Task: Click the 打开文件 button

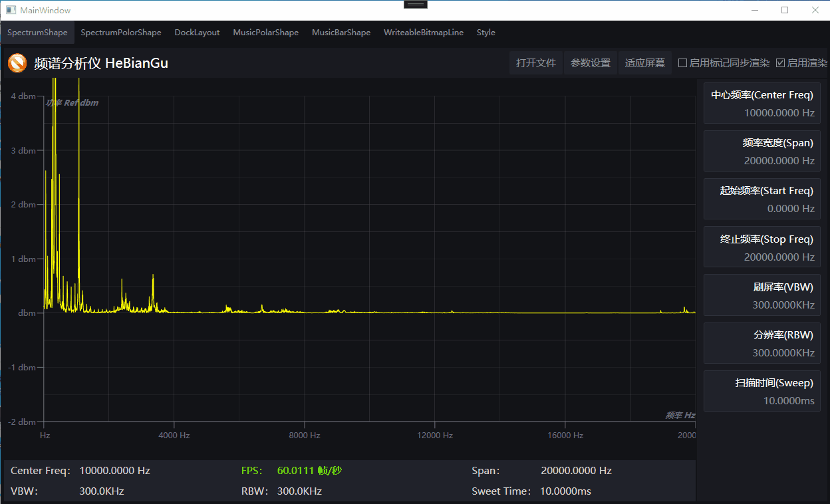Action: 536,63
